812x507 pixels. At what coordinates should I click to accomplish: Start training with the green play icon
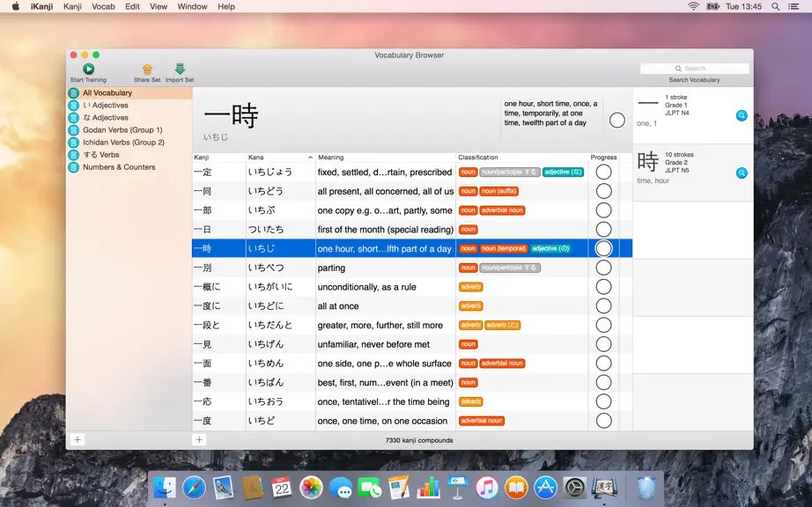pos(89,69)
